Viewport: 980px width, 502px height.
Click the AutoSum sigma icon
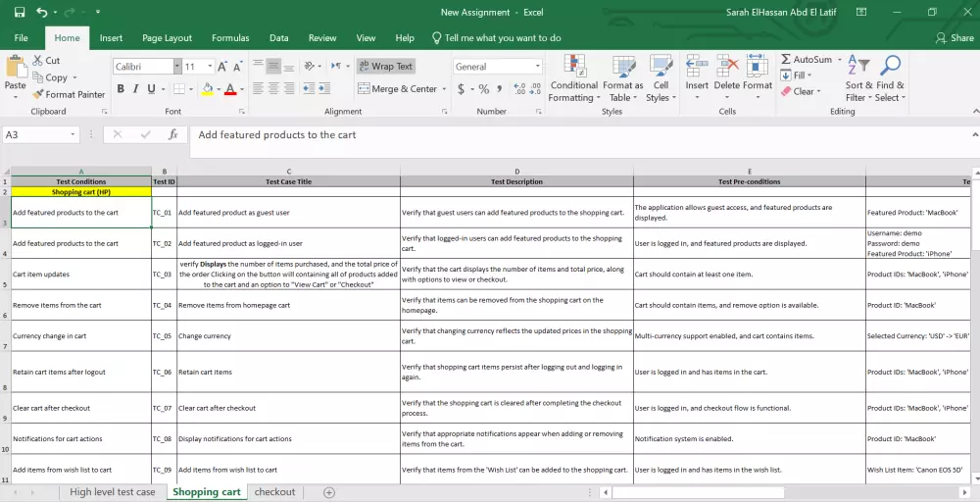(786, 60)
